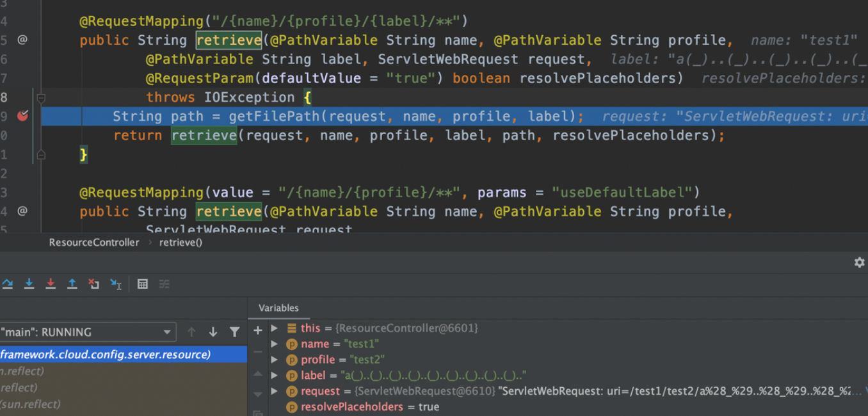Open the Evaluate Expression calculator icon
The image size is (868, 416).
[x=143, y=284]
